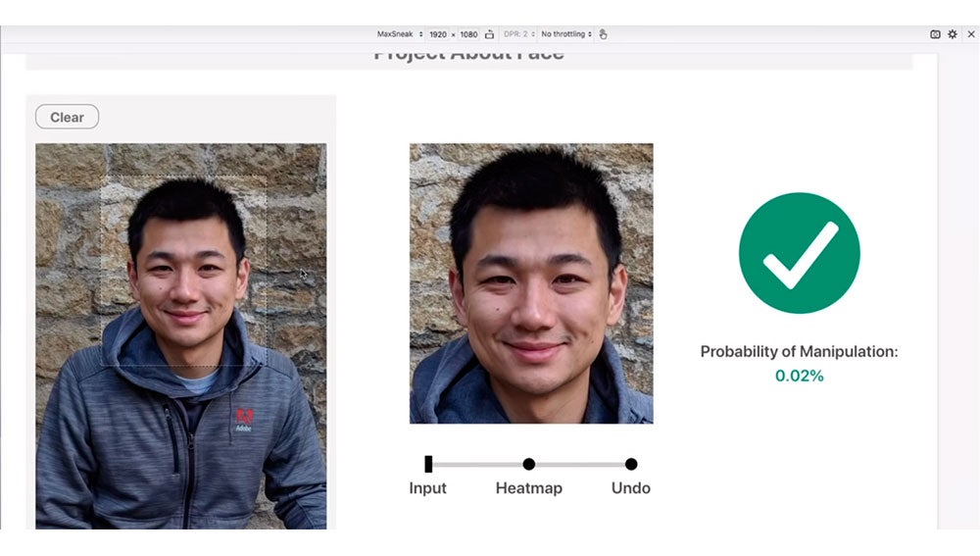
Task: Open responsive design settings gear
Action: coord(952,34)
